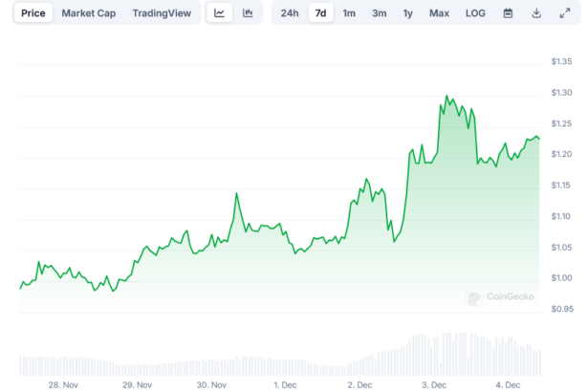This screenshot has height=392, width=588.
Task: Download the chart data
Action: click(x=536, y=13)
